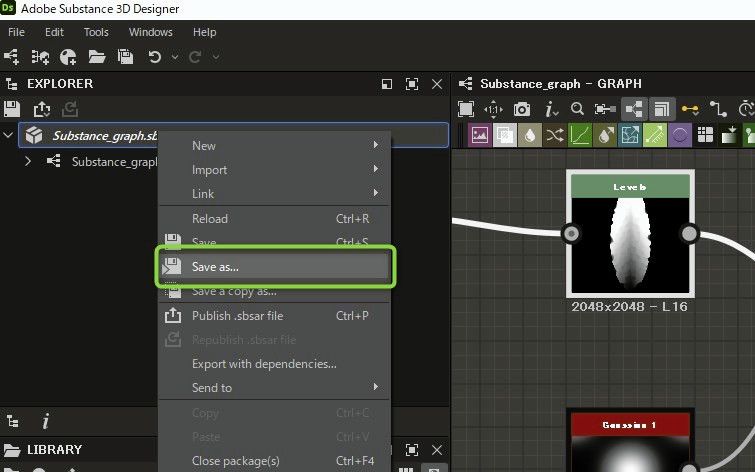Click the link routing style icon
Screen dimensions: 755x472
click(718, 109)
